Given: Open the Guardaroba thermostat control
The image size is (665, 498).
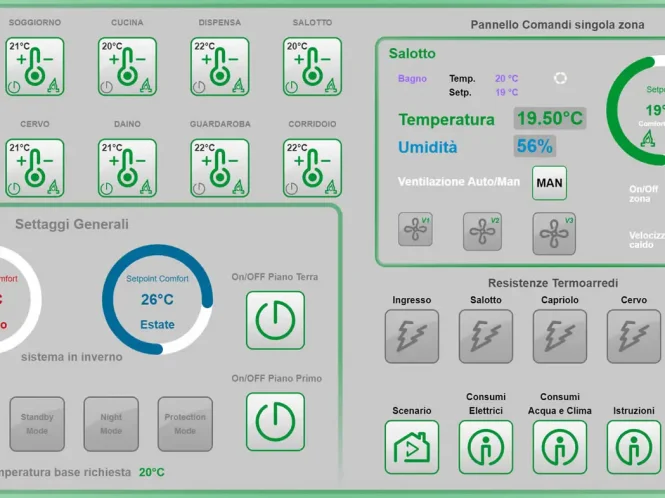Looking at the screenshot, I should (x=219, y=168).
